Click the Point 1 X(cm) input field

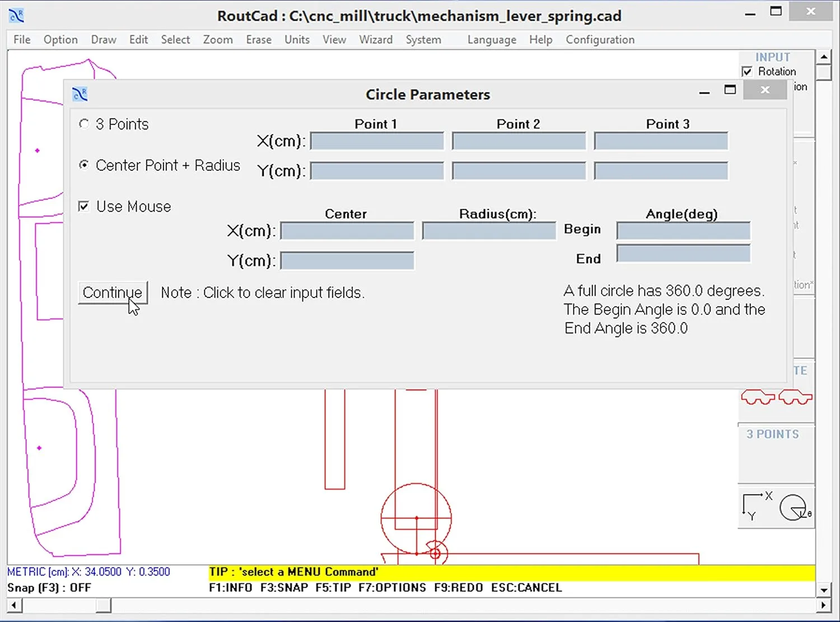pyautogui.click(x=376, y=141)
